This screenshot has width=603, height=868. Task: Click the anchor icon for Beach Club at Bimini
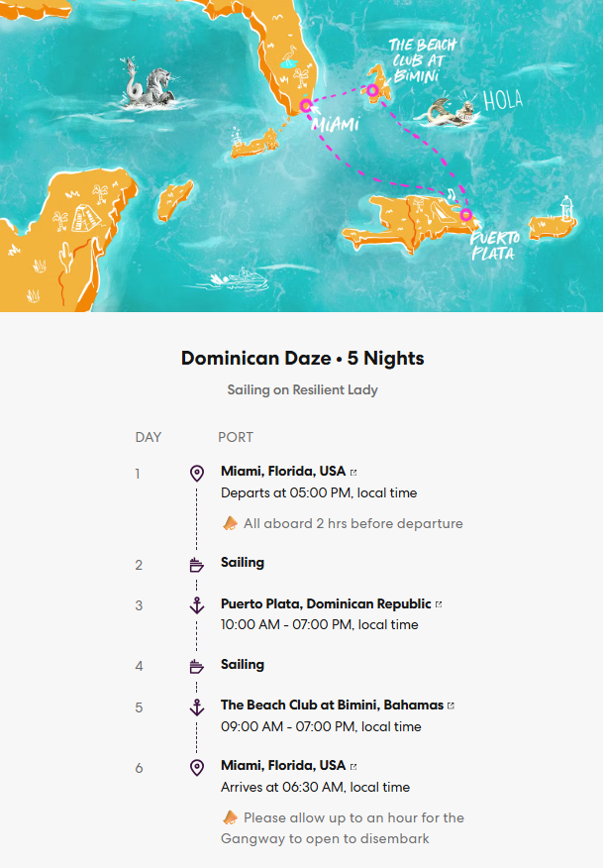pos(196,707)
